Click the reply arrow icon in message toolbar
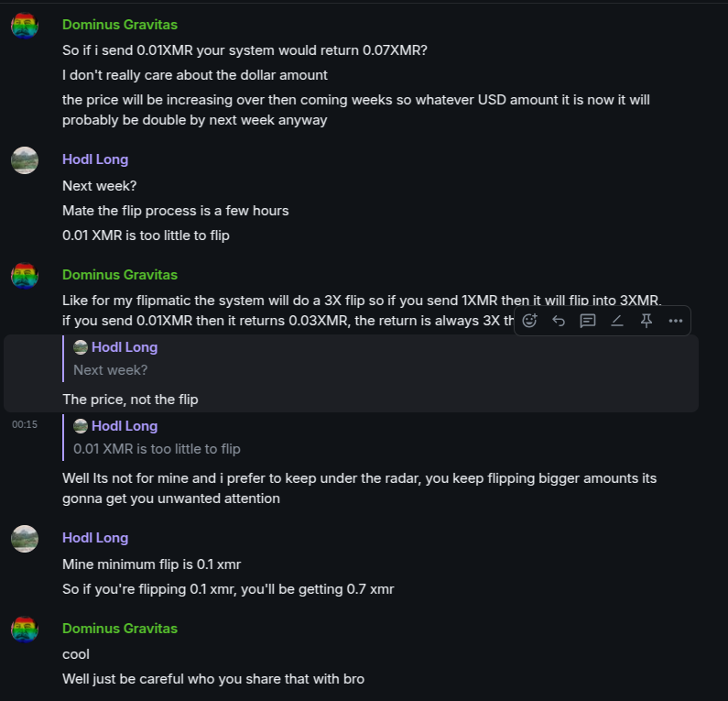Screen dimensions: 728x701 click(559, 321)
